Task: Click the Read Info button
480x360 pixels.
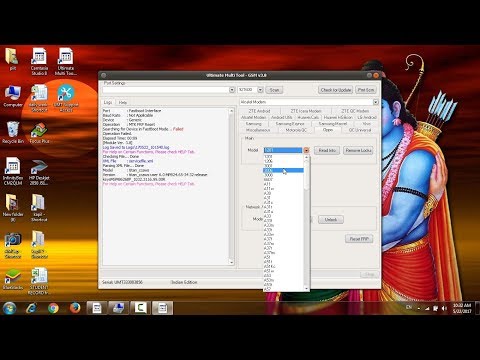Action: (327, 150)
